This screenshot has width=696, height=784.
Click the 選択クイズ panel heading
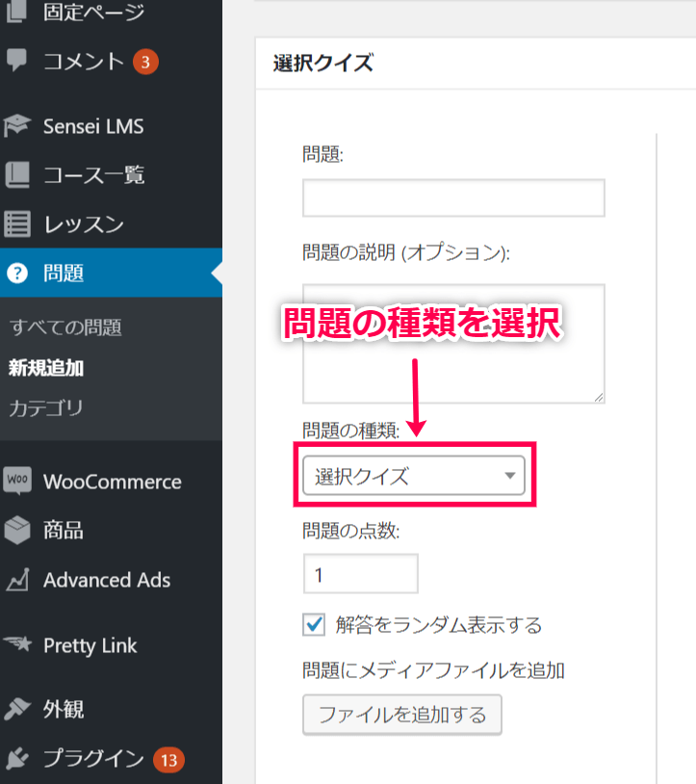(x=322, y=64)
